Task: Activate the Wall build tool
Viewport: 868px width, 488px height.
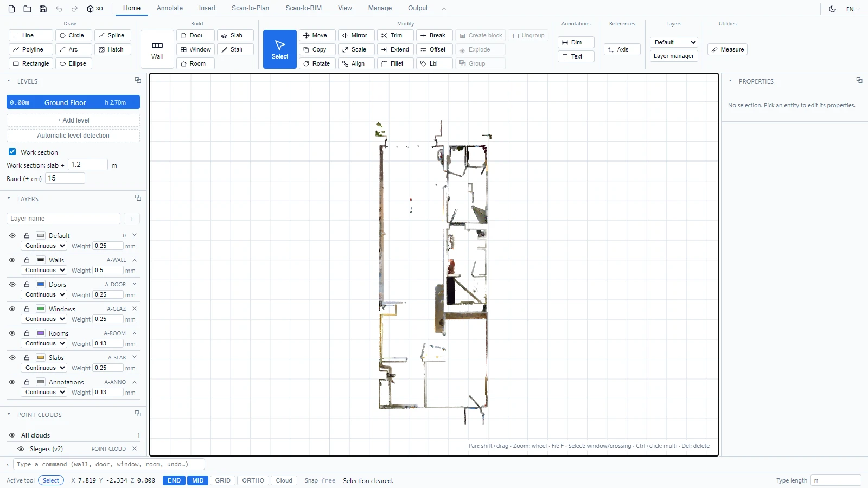Action: click(x=157, y=49)
